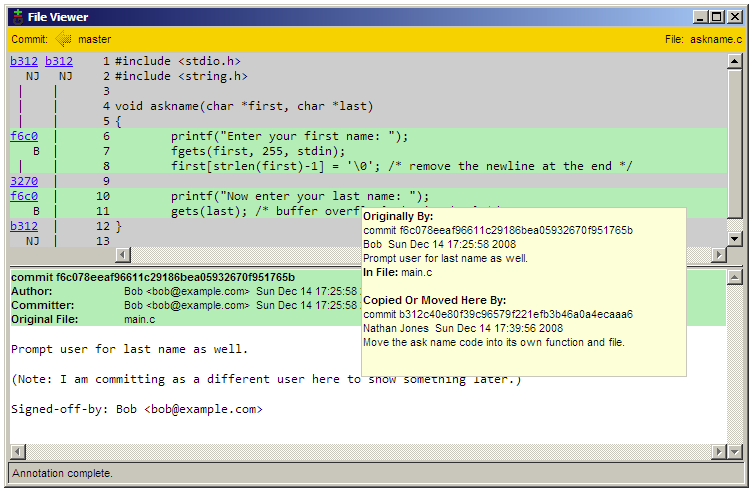Click left arrow of commit pane horizontal scrollbar
Image resolution: width=753 pixels, height=491 pixels.
point(17,451)
